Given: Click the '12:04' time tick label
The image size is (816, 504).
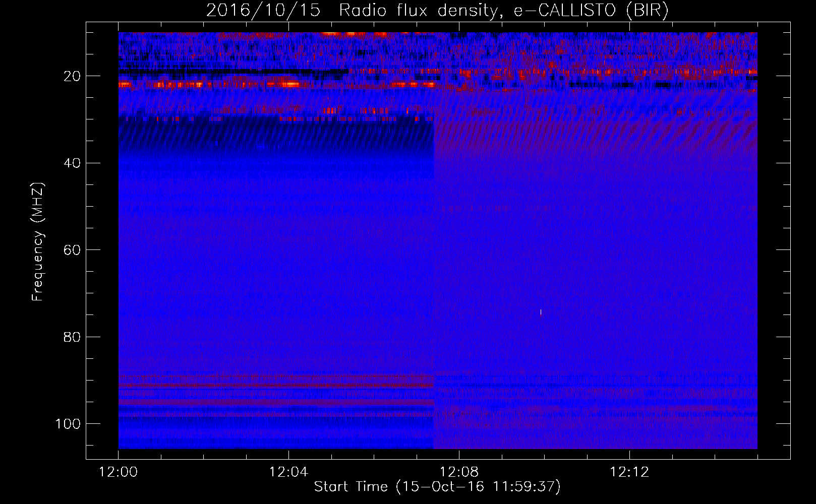Looking at the screenshot, I should 288,472.
